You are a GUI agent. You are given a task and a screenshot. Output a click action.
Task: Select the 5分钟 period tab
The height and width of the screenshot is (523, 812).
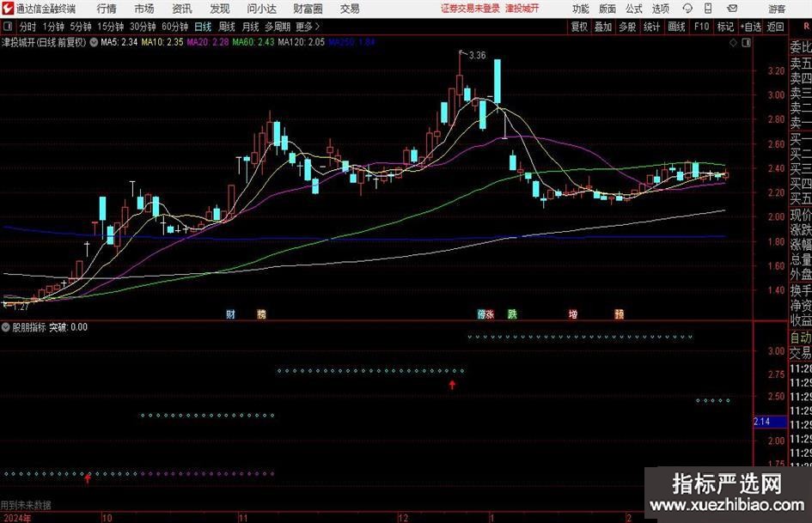tap(81, 27)
